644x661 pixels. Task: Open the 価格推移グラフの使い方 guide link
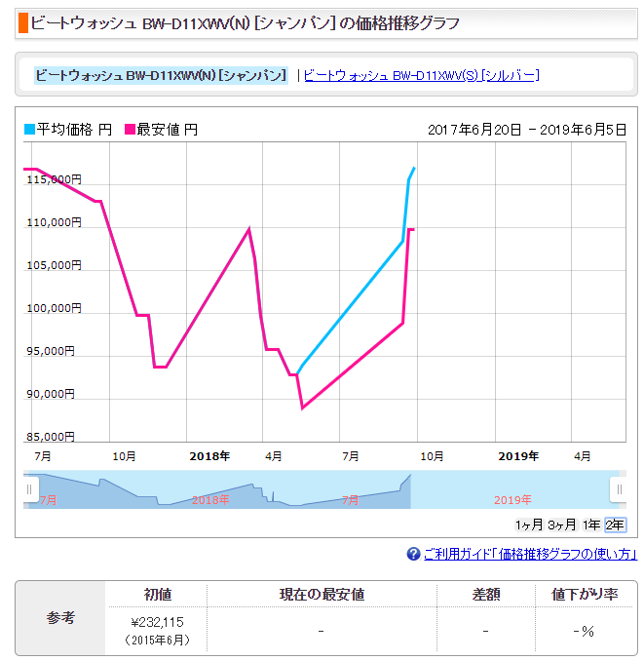pyautogui.click(x=530, y=554)
